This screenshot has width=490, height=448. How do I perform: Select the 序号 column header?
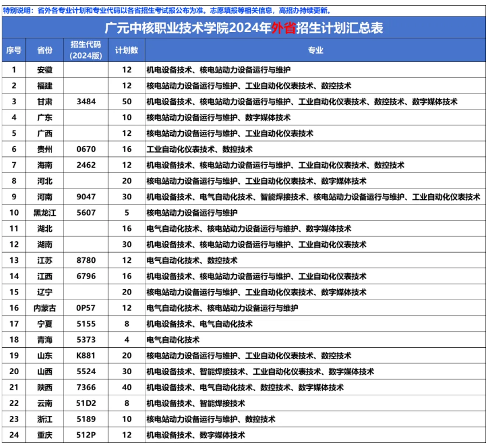pos(14,50)
